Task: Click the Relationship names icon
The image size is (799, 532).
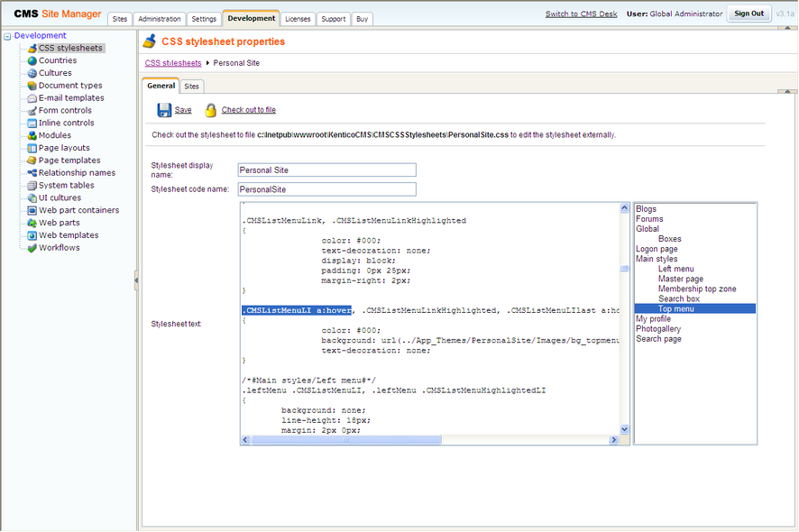Action: click(32, 173)
